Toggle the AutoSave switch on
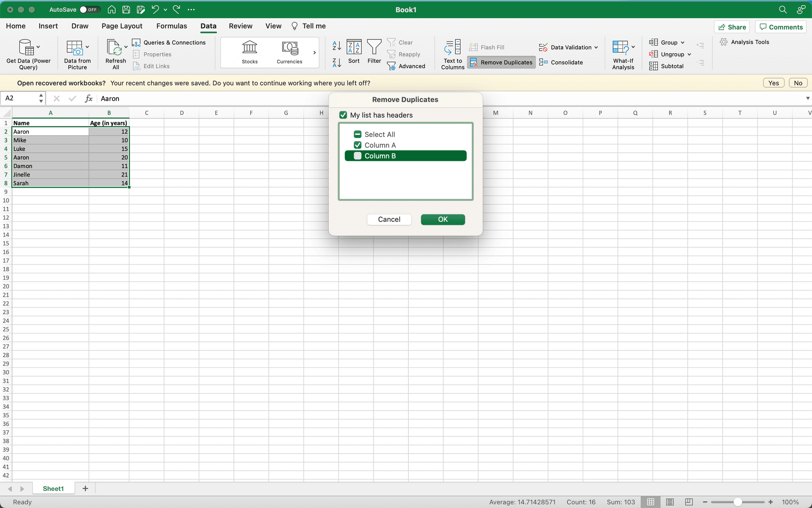Image resolution: width=812 pixels, height=508 pixels. click(90, 9)
